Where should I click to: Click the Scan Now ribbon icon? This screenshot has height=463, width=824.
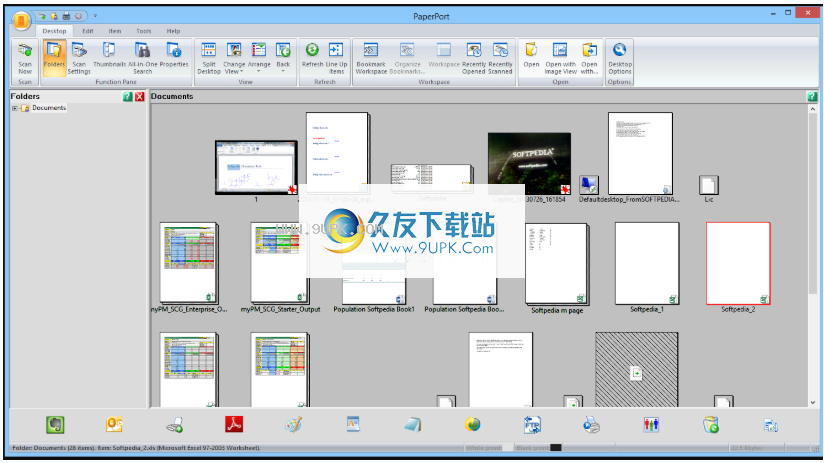(25, 58)
